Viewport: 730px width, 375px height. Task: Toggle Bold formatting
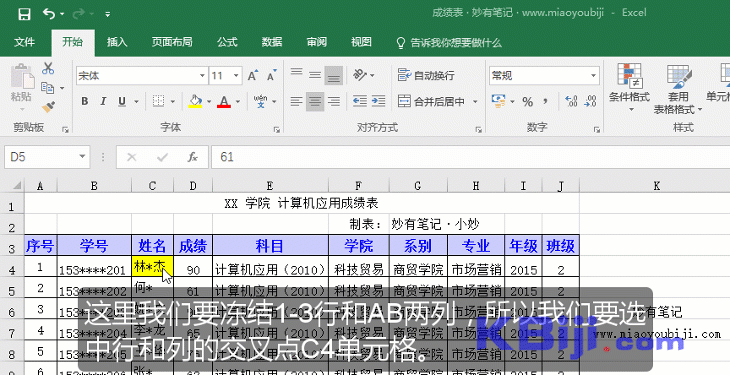pos(84,101)
